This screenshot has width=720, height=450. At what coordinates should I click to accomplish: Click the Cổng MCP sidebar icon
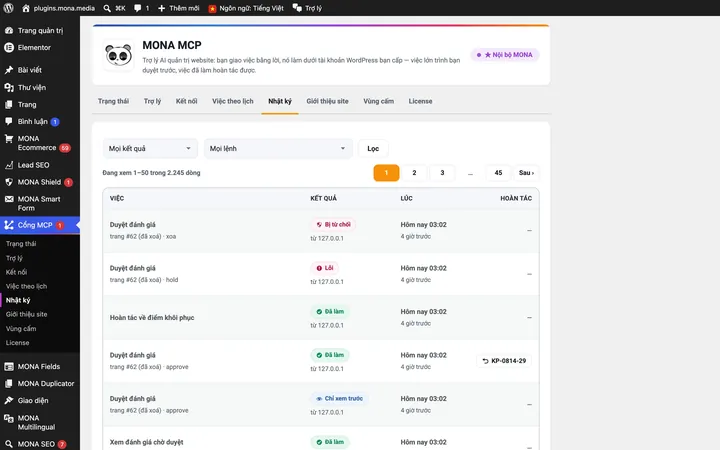coord(9,225)
